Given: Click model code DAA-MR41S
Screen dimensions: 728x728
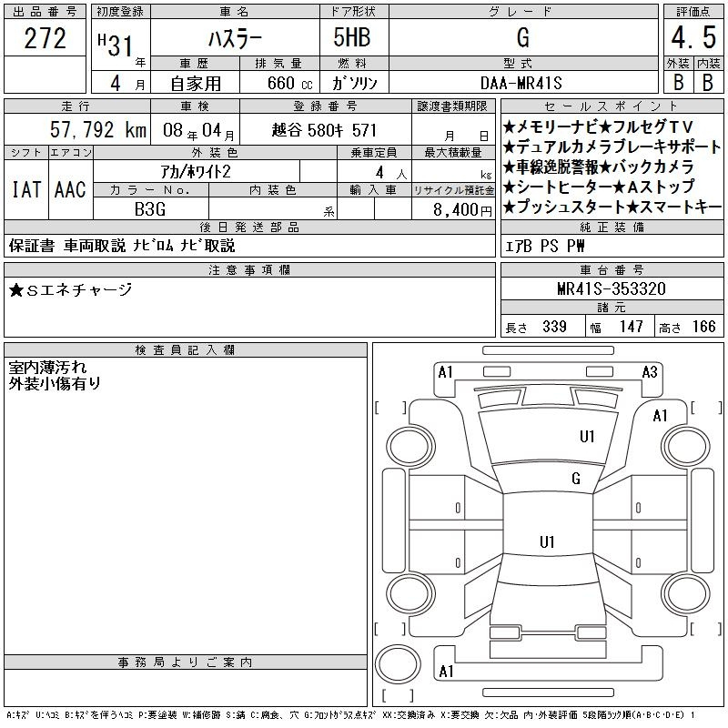Looking at the screenshot, I should (521, 84).
